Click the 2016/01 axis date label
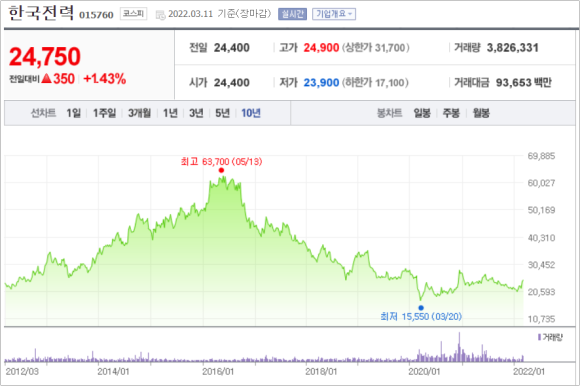The image size is (580, 386). tap(218, 371)
